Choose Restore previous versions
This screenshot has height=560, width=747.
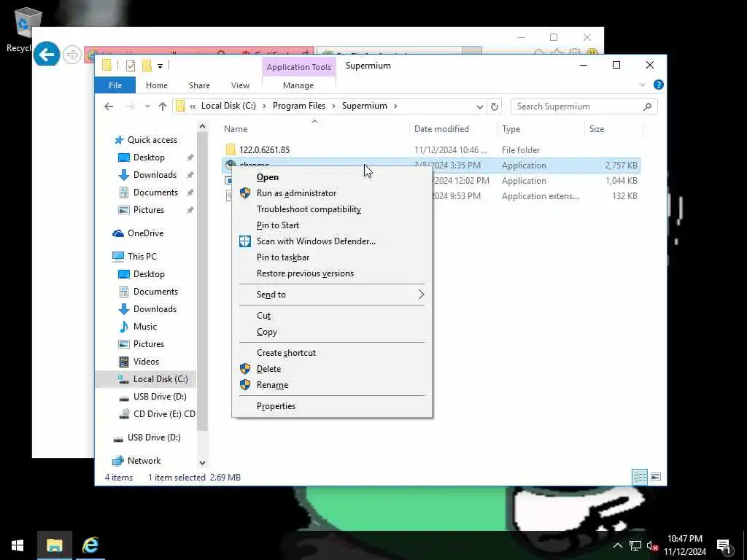point(332,274)
